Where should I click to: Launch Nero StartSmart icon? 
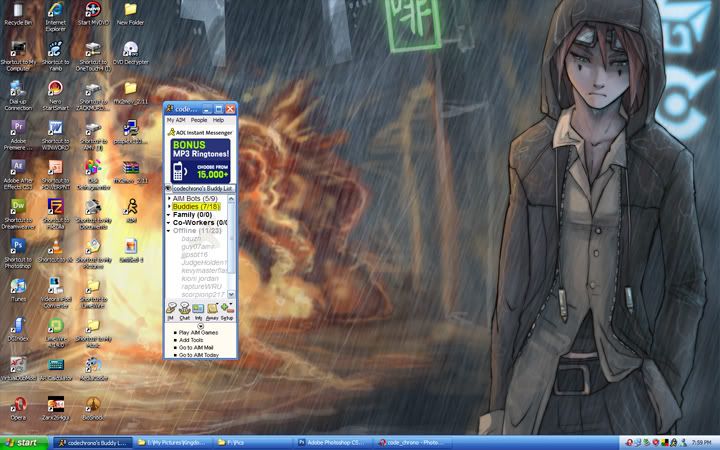click(56, 96)
